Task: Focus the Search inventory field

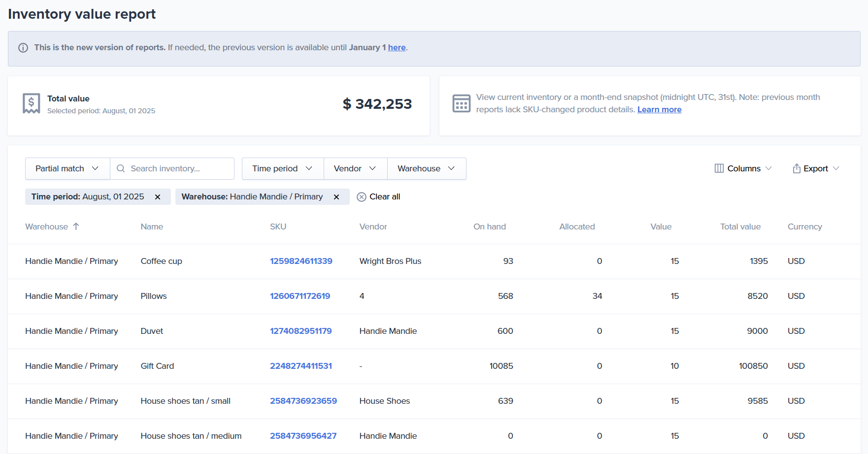Action: [x=177, y=168]
